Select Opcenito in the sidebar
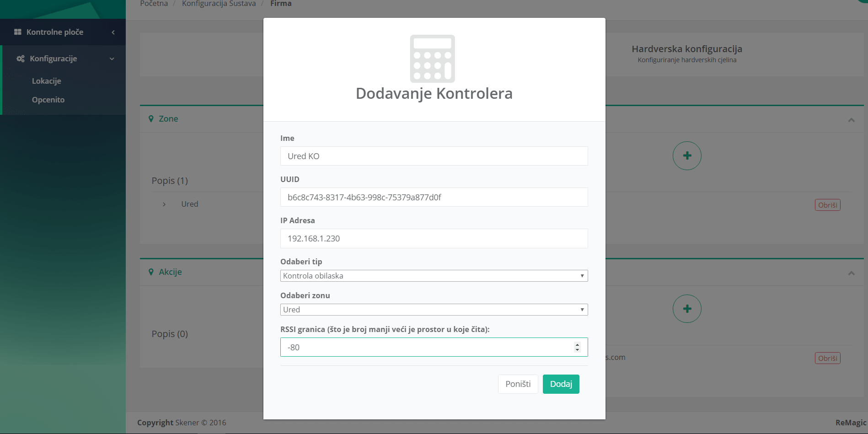 pos(48,99)
